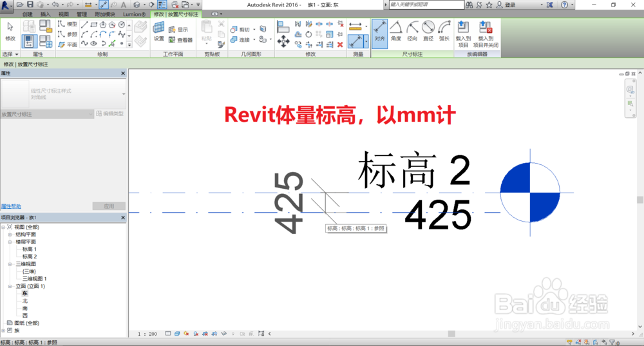This screenshot has height=346, width=644.
Task: Select the Spline draw tool
Action: click(x=84, y=43)
